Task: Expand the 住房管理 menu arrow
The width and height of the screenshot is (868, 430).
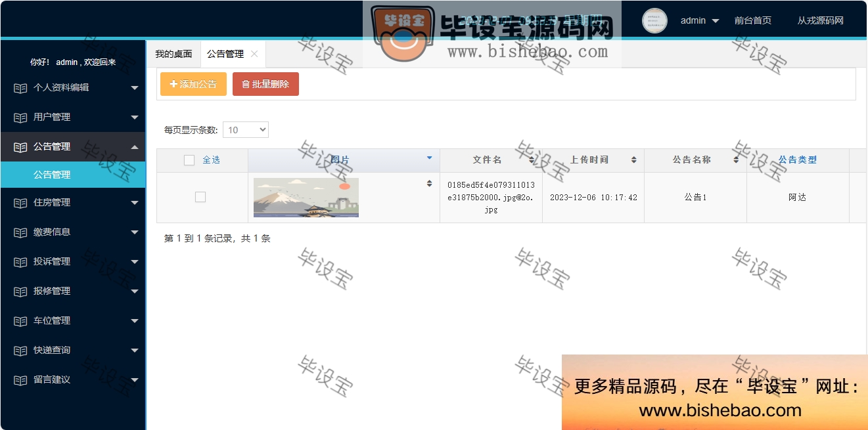Action: (x=135, y=203)
